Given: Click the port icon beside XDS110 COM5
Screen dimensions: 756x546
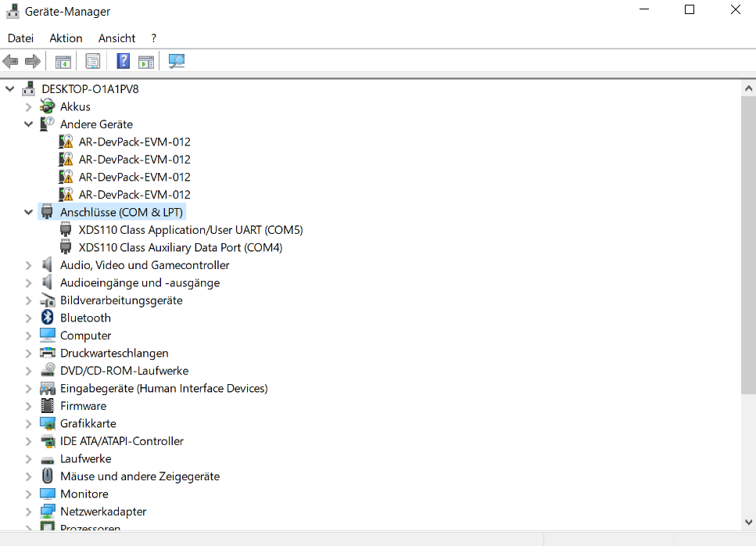Looking at the screenshot, I should (x=66, y=230).
